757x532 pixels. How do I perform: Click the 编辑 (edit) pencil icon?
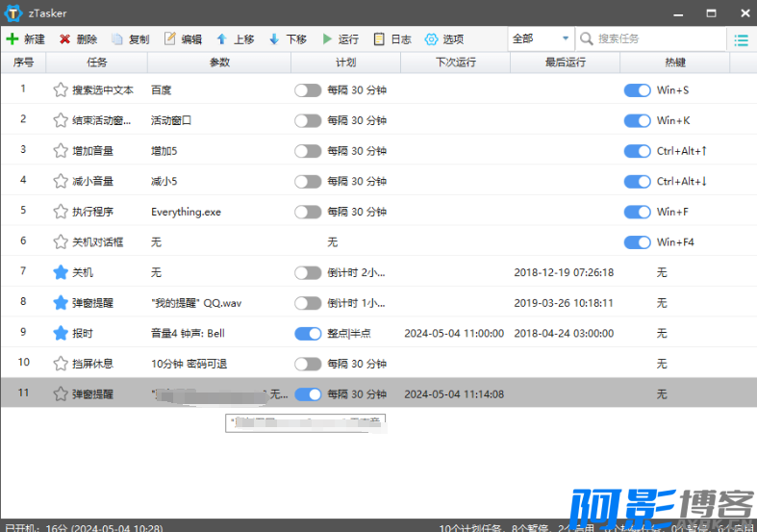(170, 39)
